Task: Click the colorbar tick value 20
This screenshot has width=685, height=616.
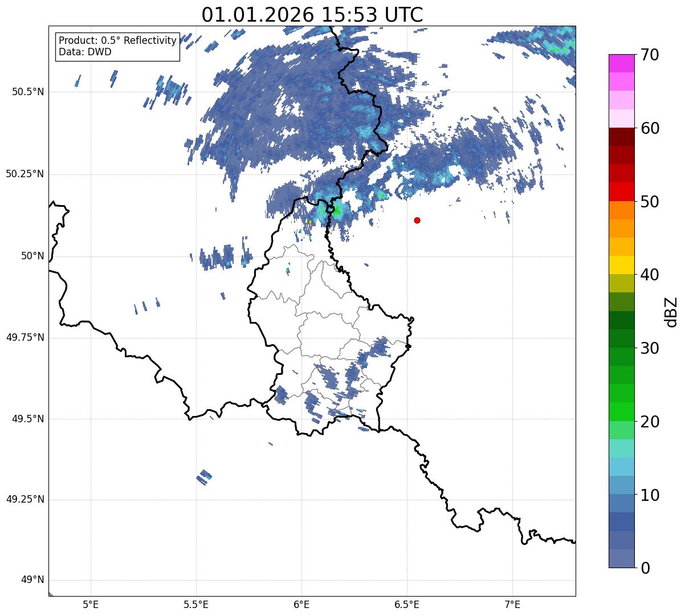Action: pyautogui.click(x=650, y=422)
